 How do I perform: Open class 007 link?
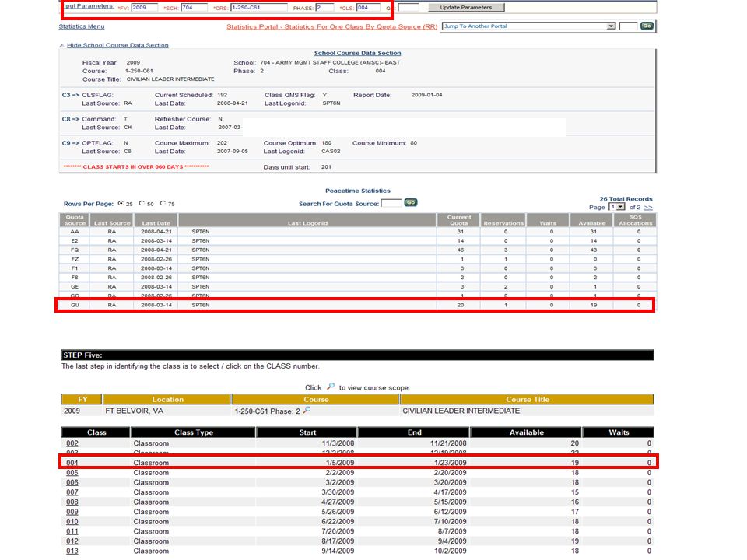[72, 492]
